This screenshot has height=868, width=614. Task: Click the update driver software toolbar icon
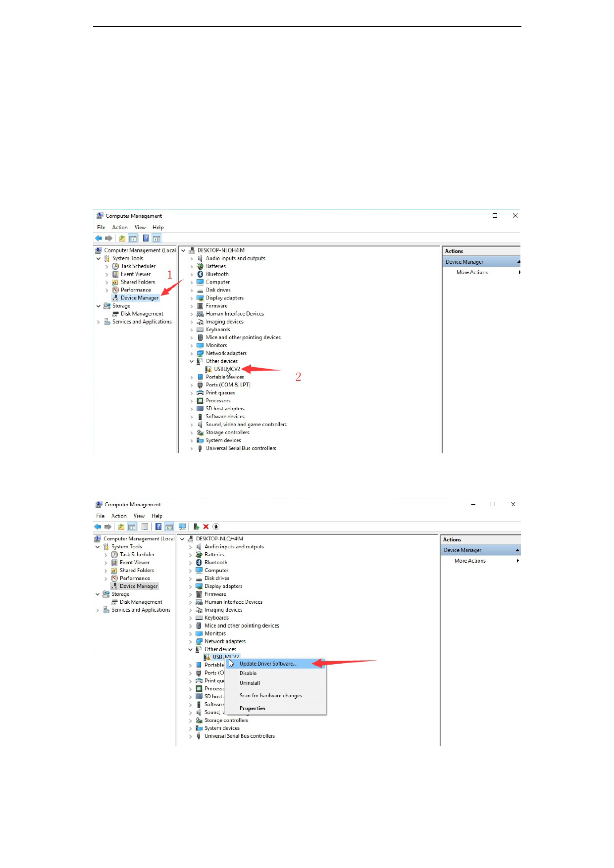point(197,527)
